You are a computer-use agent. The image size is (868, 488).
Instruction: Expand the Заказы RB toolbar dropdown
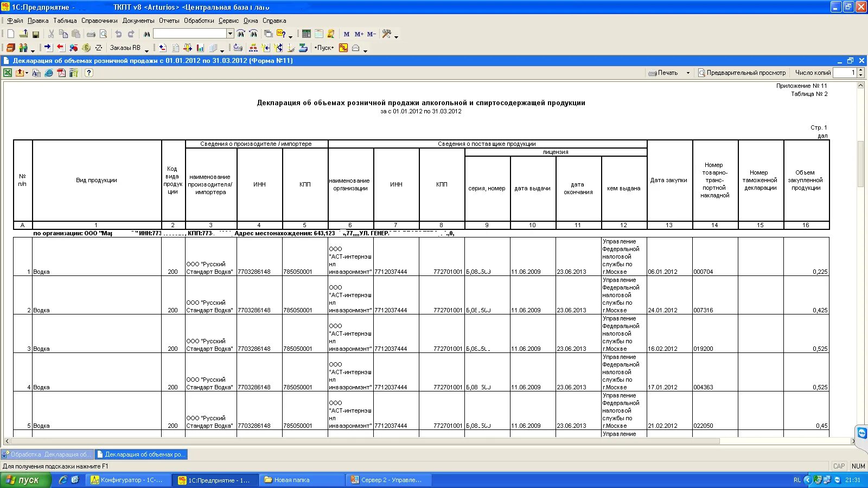pyautogui.click(x=147, y=50)
